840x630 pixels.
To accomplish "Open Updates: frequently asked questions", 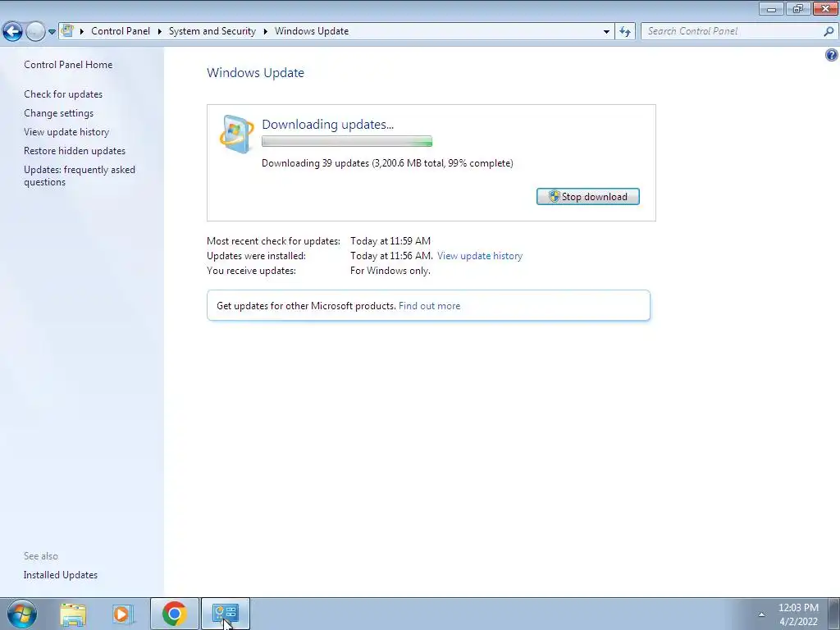I will [80, 176].
